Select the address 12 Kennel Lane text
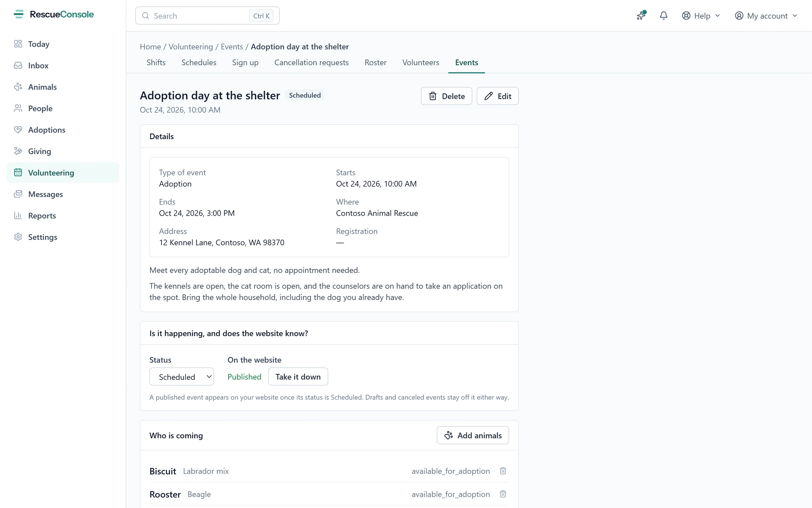This screenshot has width=812, height=508. pos(221,243)
